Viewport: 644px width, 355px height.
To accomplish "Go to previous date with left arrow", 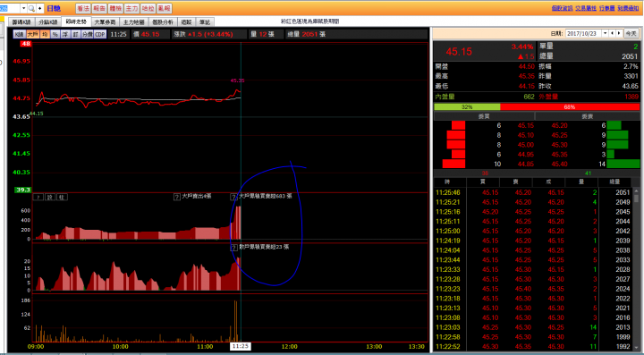I will click(x=613, y=34).
